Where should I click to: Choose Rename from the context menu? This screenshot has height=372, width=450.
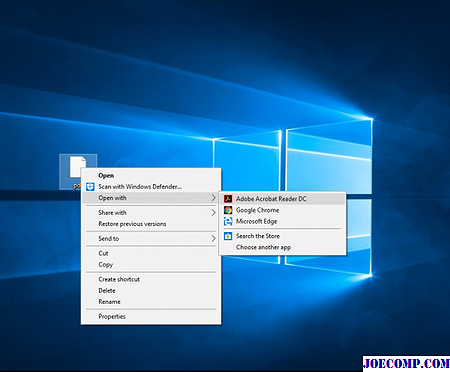(x=151, y=302)
